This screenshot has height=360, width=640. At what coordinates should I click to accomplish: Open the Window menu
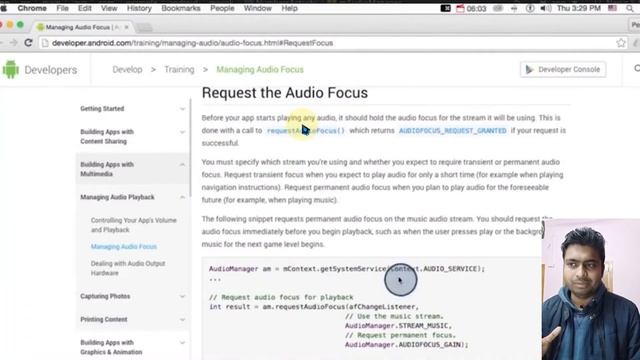click(x=258, y=8)
